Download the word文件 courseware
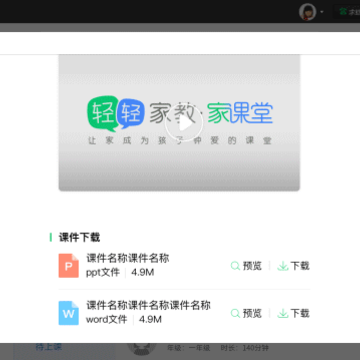This screenshot has height=360, width=360. (293, 313)
